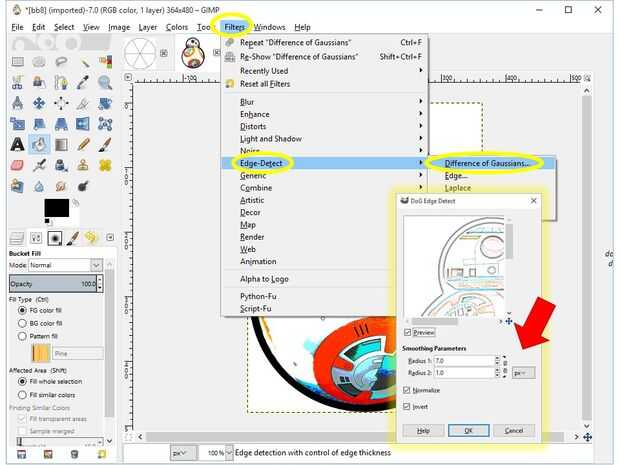620x465 pixels.
Task: Select the Crop tool
Action: [83, 103]
